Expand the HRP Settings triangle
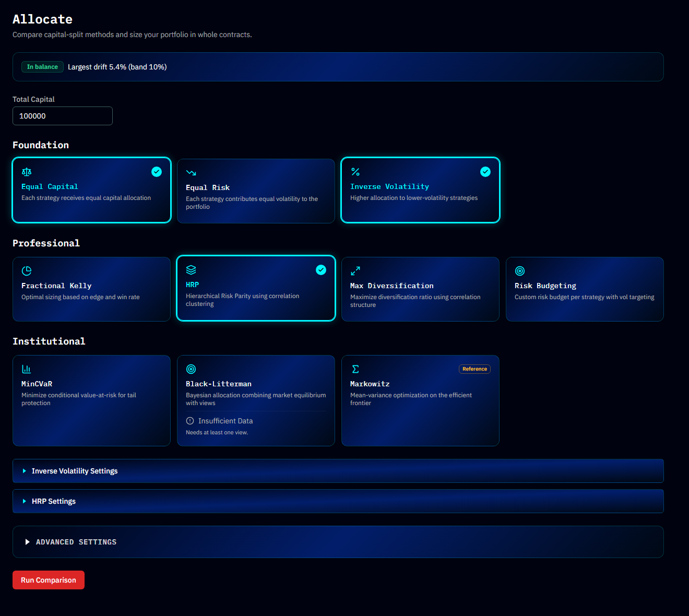The image size is (689, 616). (24, 501)
